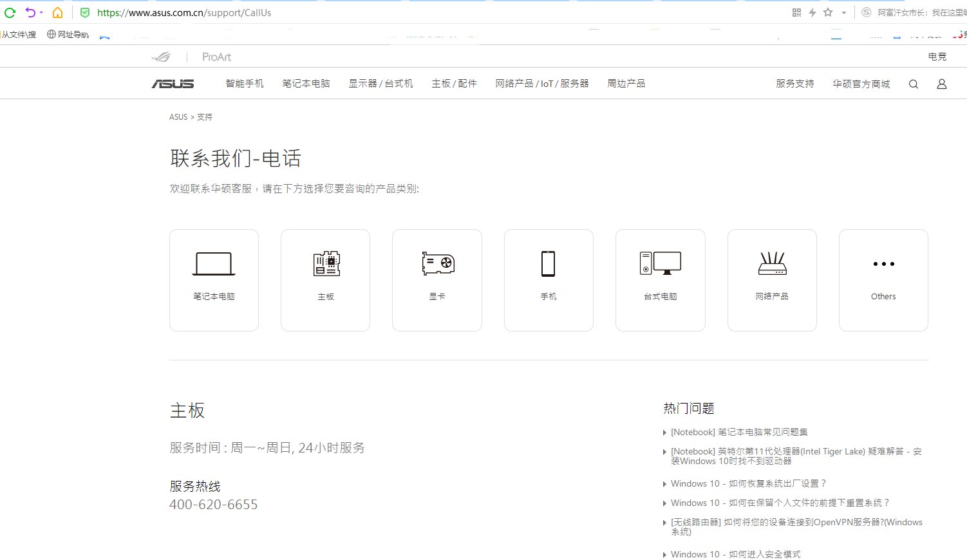967x560 pixels.
Task: Click the ASUS logo
Action: coord(173,84)
